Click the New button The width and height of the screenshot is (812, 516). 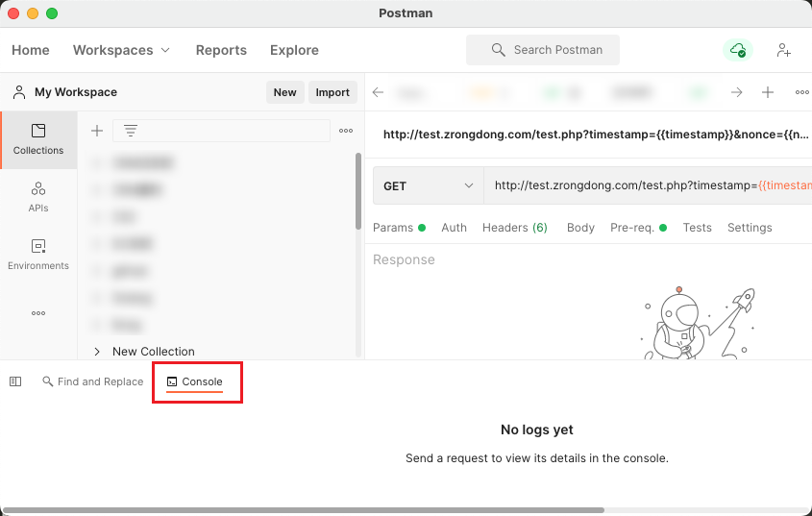point(284,92)
